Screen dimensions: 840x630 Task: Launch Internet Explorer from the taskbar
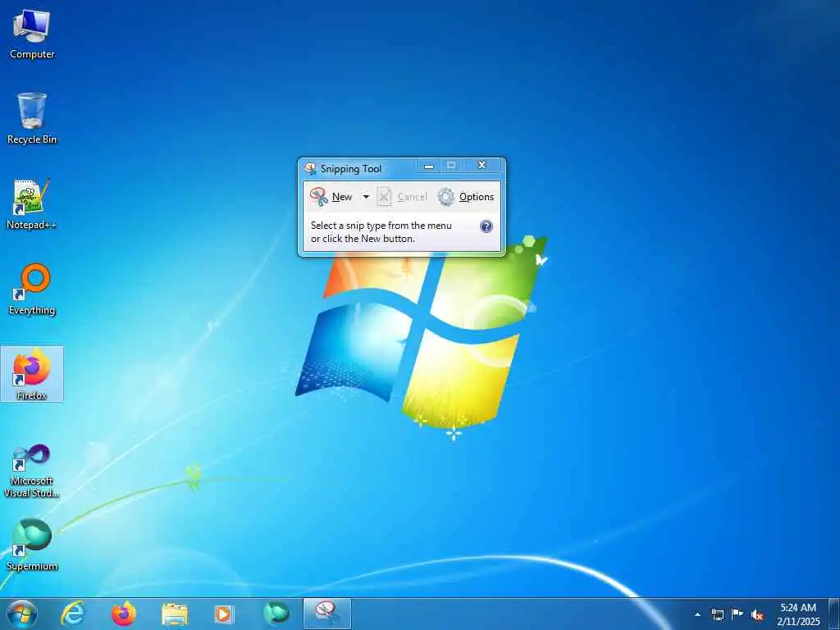(x=73, y=614)
